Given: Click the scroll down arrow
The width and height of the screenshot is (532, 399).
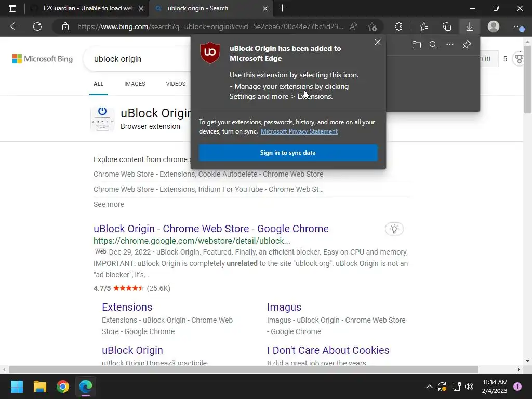Looking at the screenshot, I should click(528, 361).
